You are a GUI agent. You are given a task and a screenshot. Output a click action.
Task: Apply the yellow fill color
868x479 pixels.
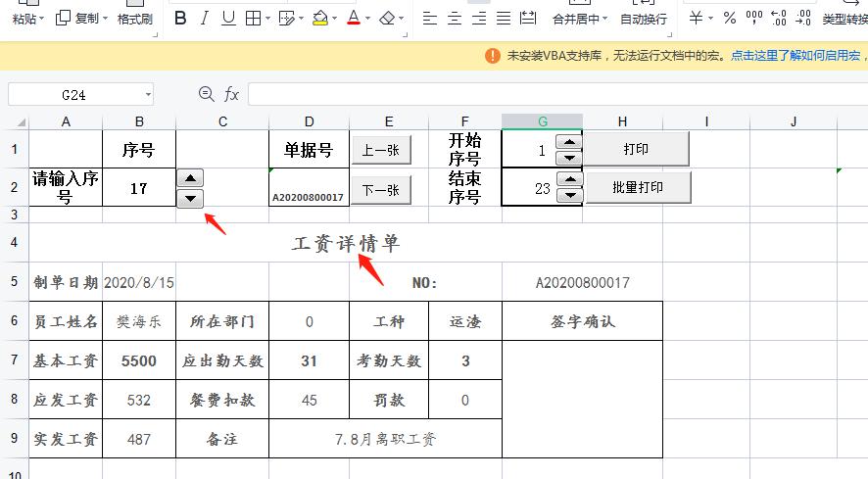[x=320, y=19]
